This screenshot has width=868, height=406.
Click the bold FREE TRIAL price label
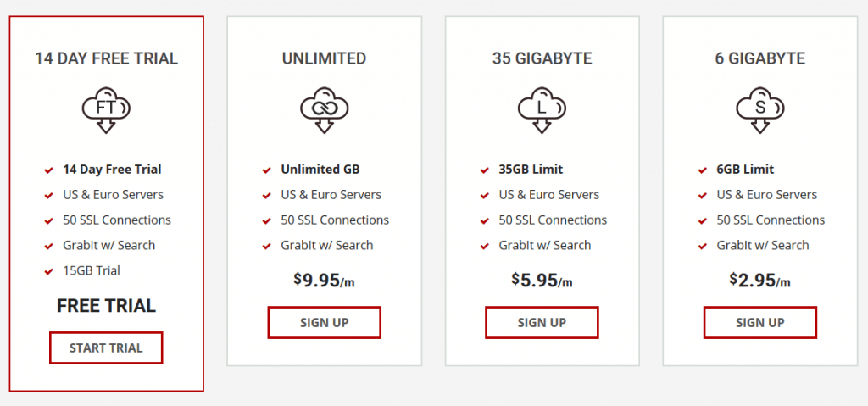[x=106, y=306]
